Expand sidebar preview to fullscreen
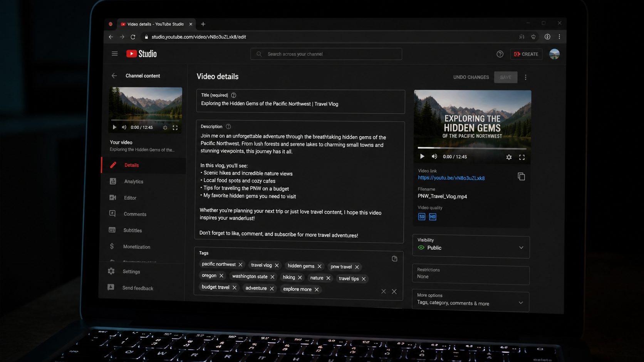The image size is (644, 362). [175, 128]
